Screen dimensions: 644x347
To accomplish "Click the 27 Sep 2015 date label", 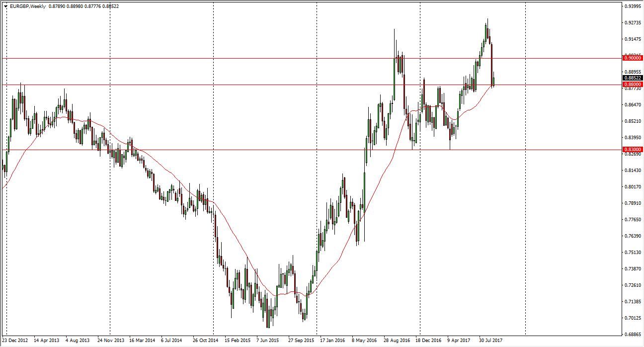I will [301, 341].
